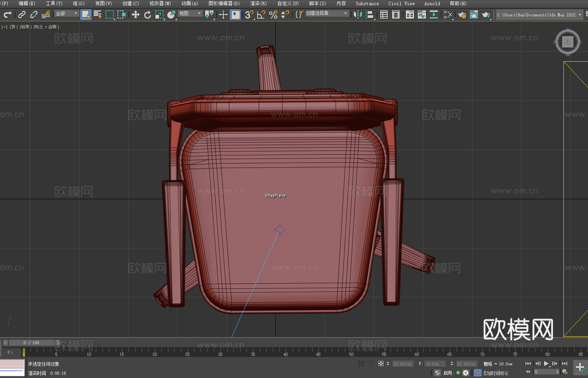Viewport: 588px width, 378px height.
Task: Toggle Angle Snap
Action: (x=261, y=14)
